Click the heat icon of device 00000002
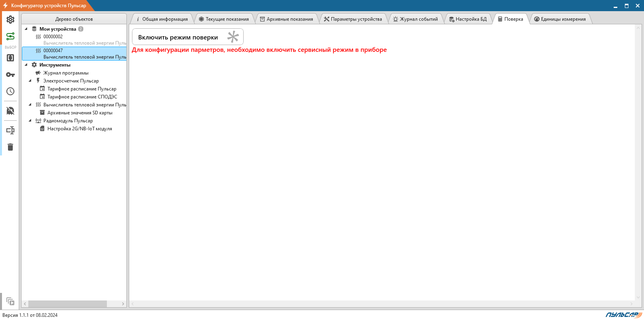Image resolution: width=644 pixels, height=320 pixels. click(38, 37)
